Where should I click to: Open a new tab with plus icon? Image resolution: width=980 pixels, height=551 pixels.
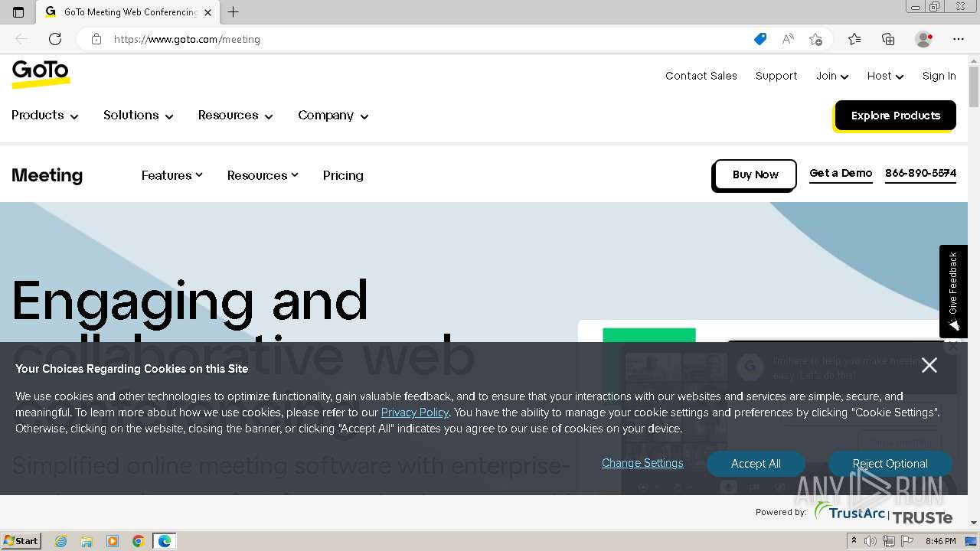click(234, 12)
